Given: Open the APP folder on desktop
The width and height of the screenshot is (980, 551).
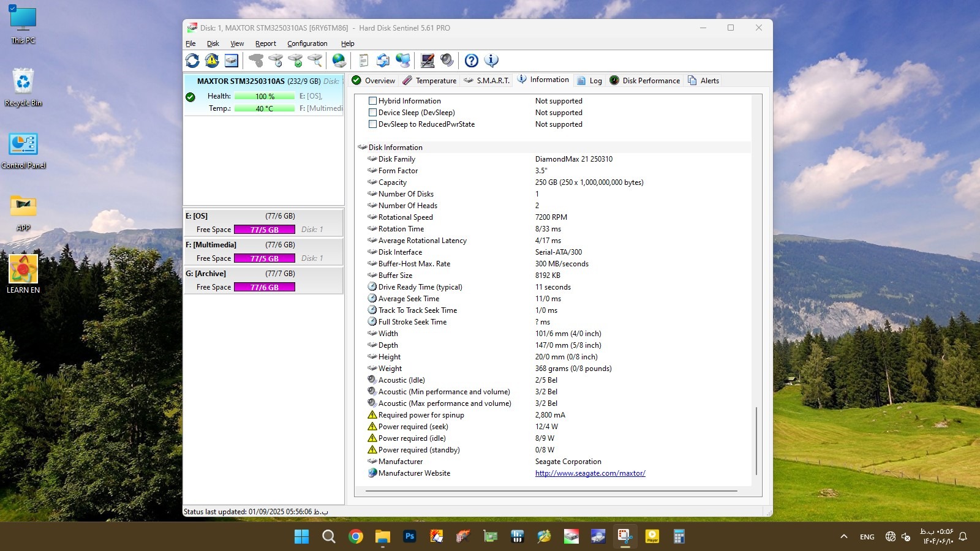Looking at the screenshot, I should point(23,212).
